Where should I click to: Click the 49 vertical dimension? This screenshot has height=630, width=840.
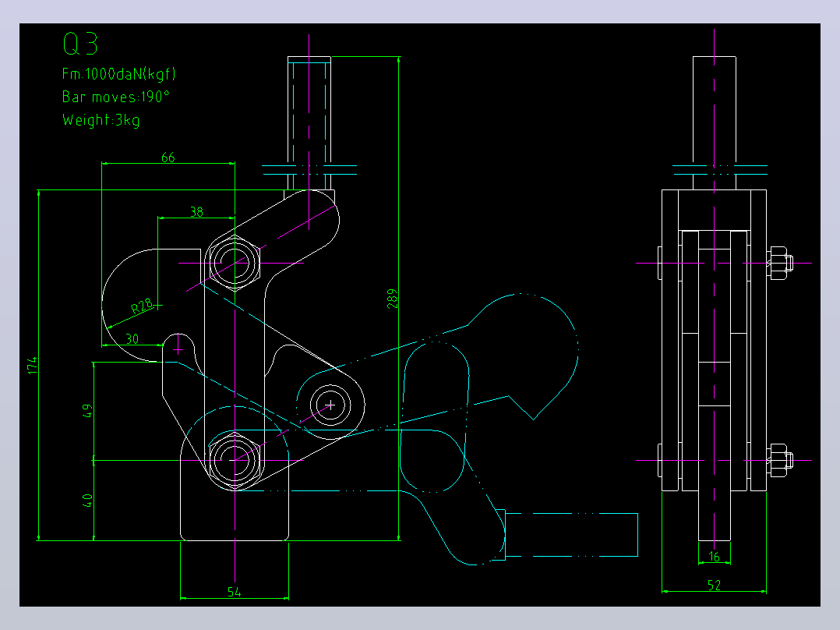(87, 411)
